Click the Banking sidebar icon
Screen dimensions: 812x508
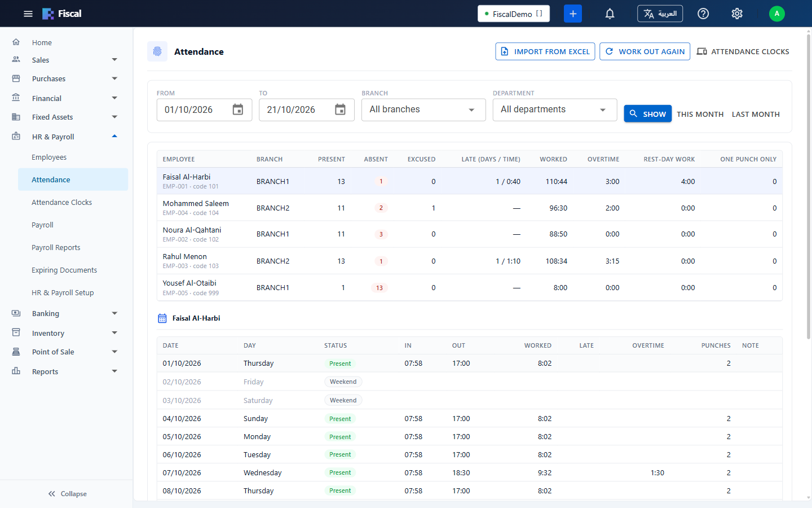pyautogui.click(x=16, y=313)
